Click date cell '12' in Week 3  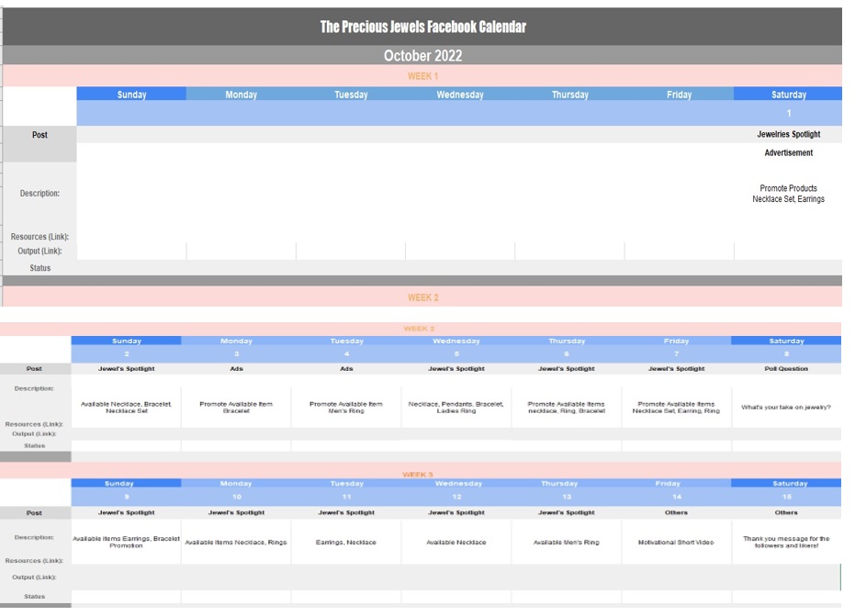[456, 497]
